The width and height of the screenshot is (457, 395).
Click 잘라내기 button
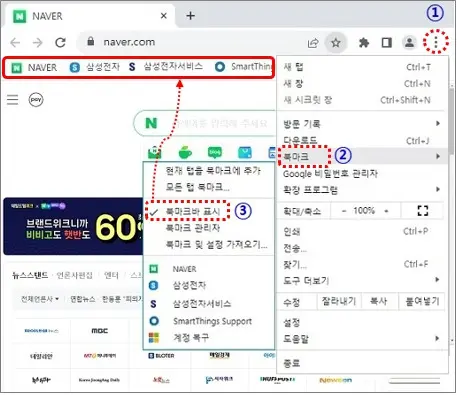(339, 301)
